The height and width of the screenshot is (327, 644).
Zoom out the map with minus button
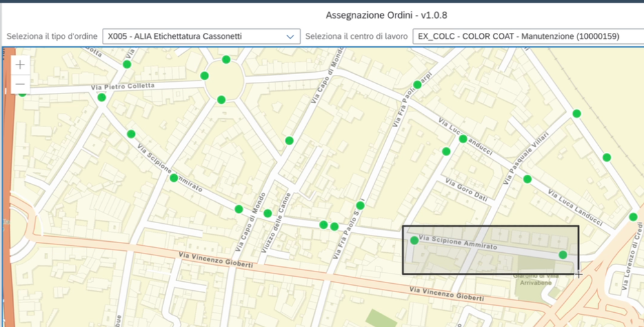20,84
